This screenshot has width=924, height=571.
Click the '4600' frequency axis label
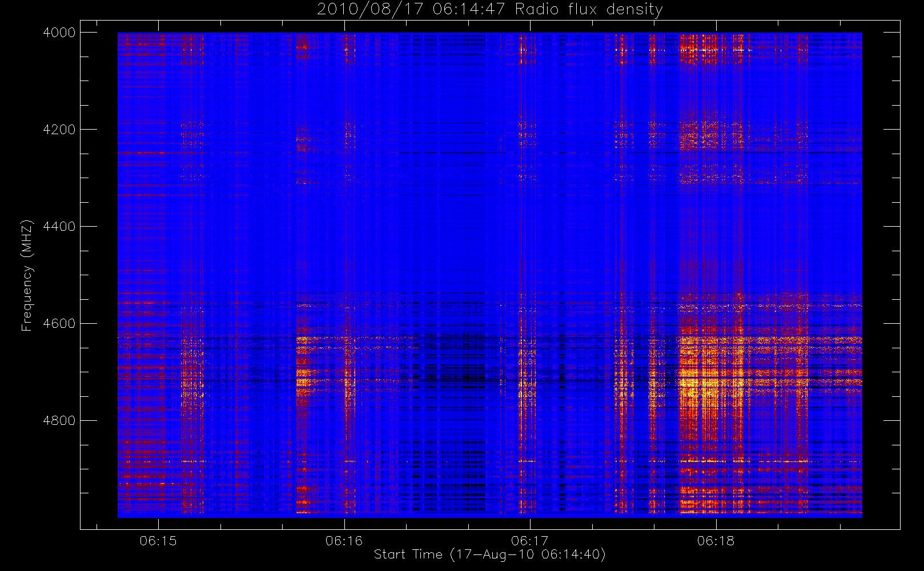(59, 324)
